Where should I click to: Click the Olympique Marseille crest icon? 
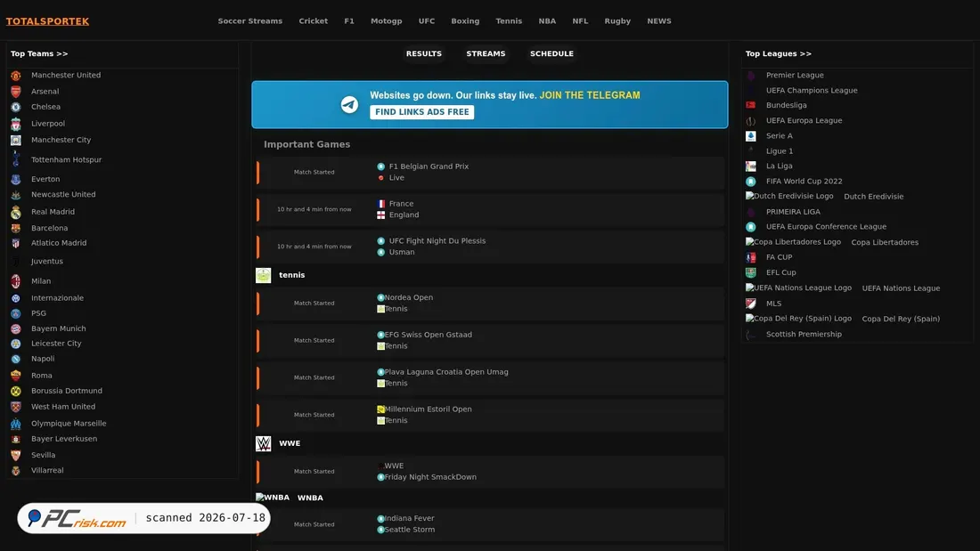point(16,424)
